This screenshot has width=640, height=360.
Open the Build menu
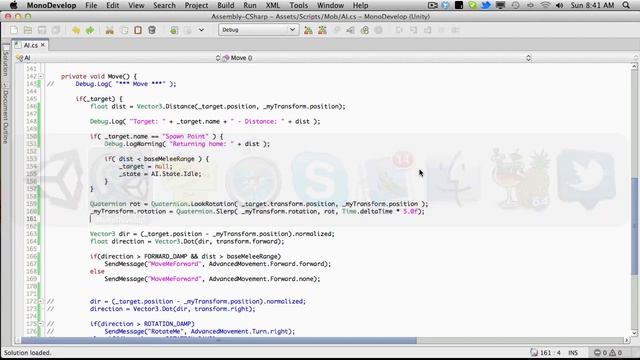(x=226, y=5)
